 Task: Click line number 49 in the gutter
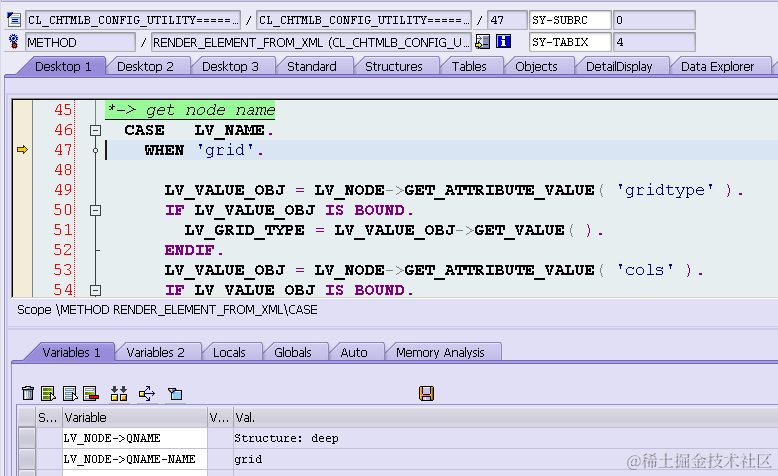(63, 190)
